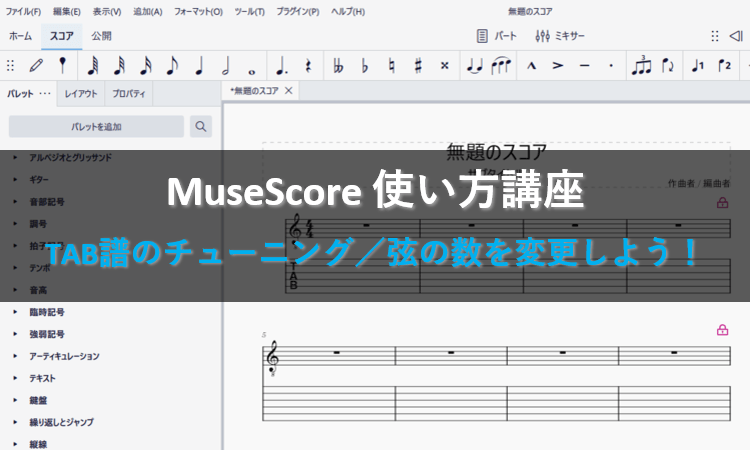The height and width of the screenshot is (450, 750).
Task: Flip note direction icon
Action: [668, 66]
